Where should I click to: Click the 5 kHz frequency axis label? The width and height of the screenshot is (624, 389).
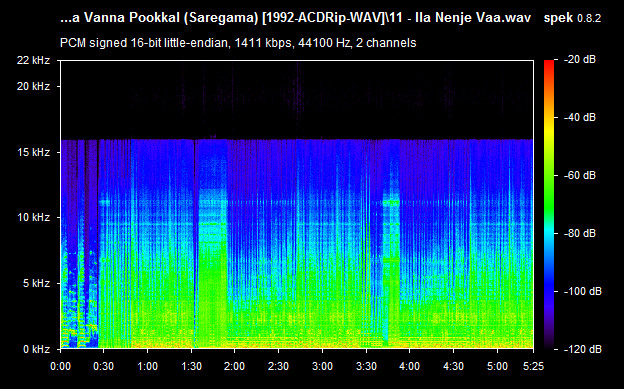point(36,283)
